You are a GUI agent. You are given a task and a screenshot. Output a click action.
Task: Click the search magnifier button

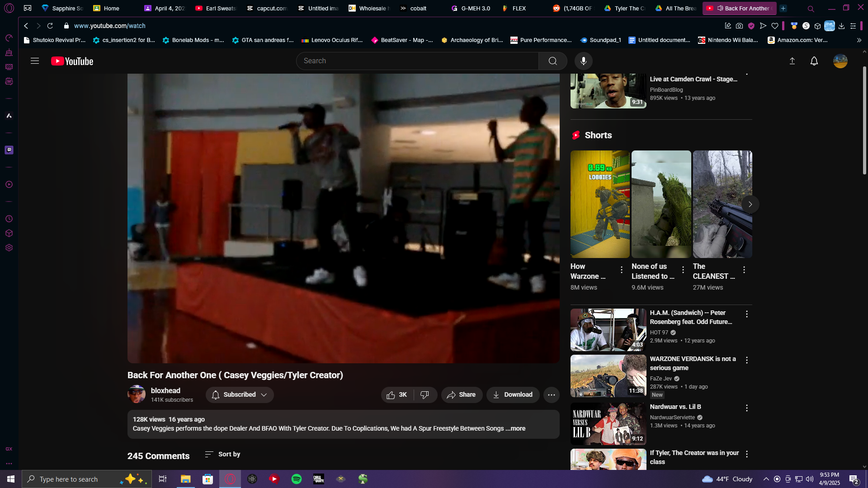point(552,61)
